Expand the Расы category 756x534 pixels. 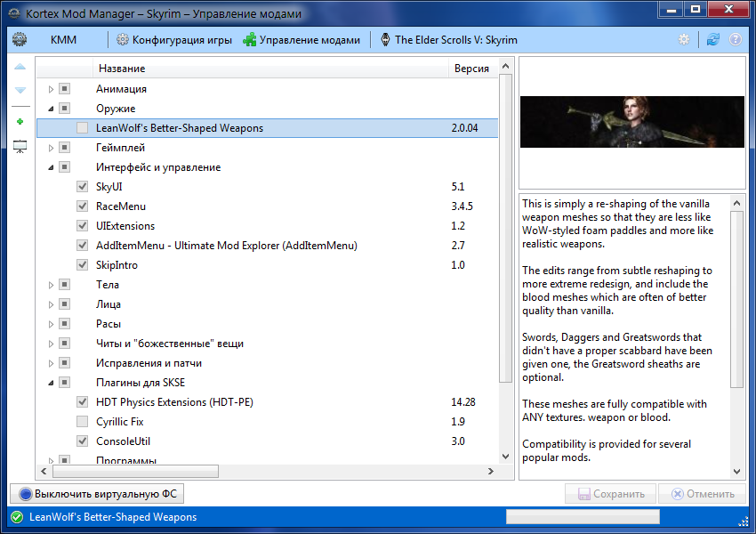(51, 324)
